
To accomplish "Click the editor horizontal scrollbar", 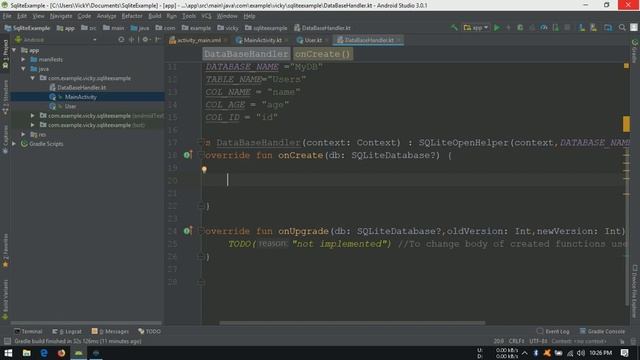I will click(352, 323).
